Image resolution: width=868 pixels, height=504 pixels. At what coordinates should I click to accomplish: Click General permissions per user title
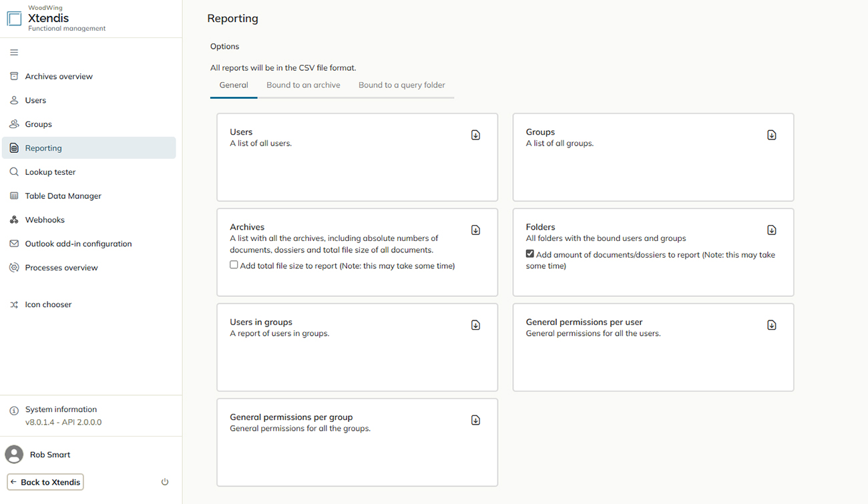(584, 322)
